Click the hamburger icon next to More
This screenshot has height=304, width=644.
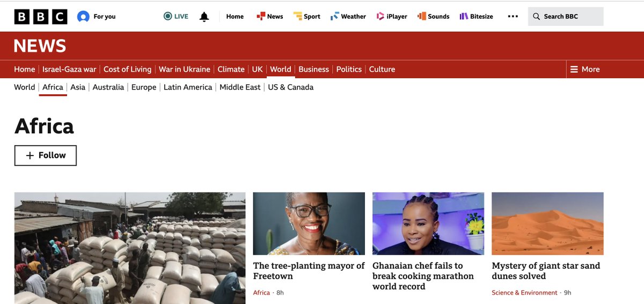tap(574, 69)
